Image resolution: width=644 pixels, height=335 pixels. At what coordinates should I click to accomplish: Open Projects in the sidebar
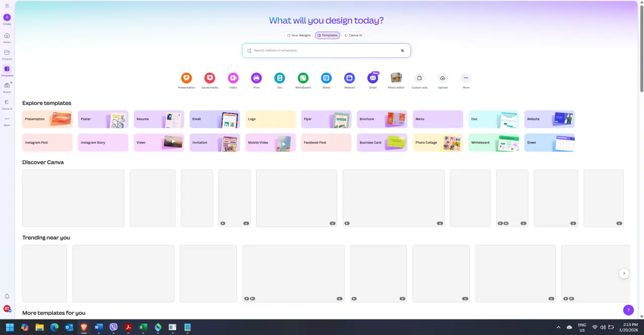coord(7,52)
